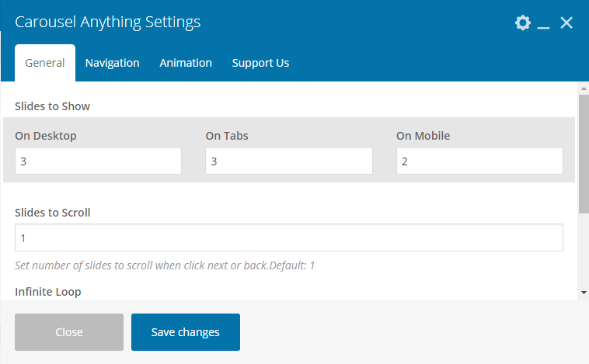The width and height of the screenshot is (589, 364).
Task: Click the Infinite Loop label
Action: click(48, 292)
